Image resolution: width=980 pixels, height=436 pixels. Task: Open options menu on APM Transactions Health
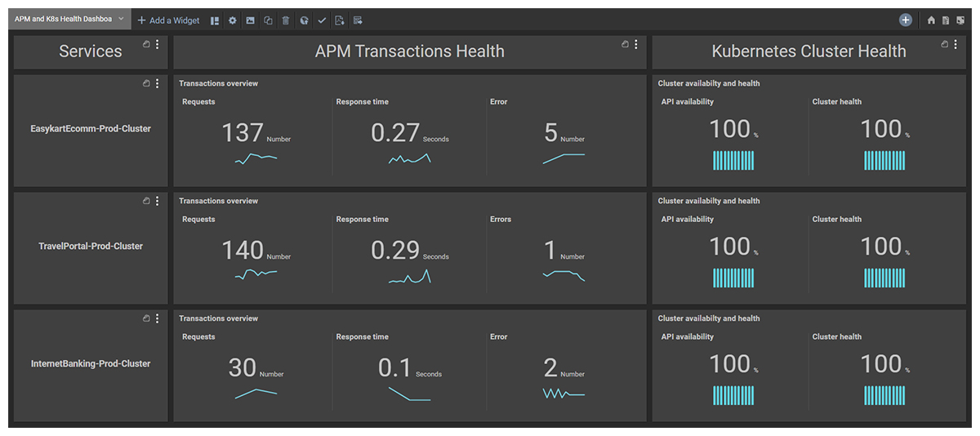pos(636,44)
